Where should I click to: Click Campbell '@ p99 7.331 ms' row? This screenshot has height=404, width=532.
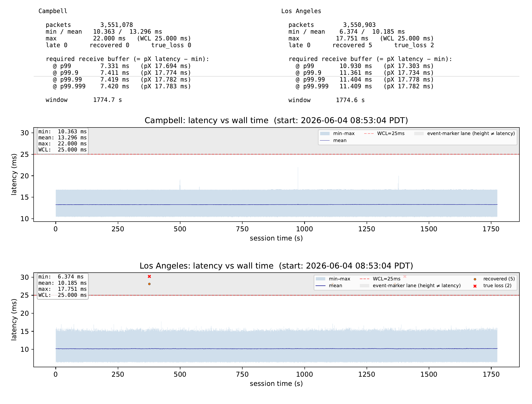tap(122, 66)
